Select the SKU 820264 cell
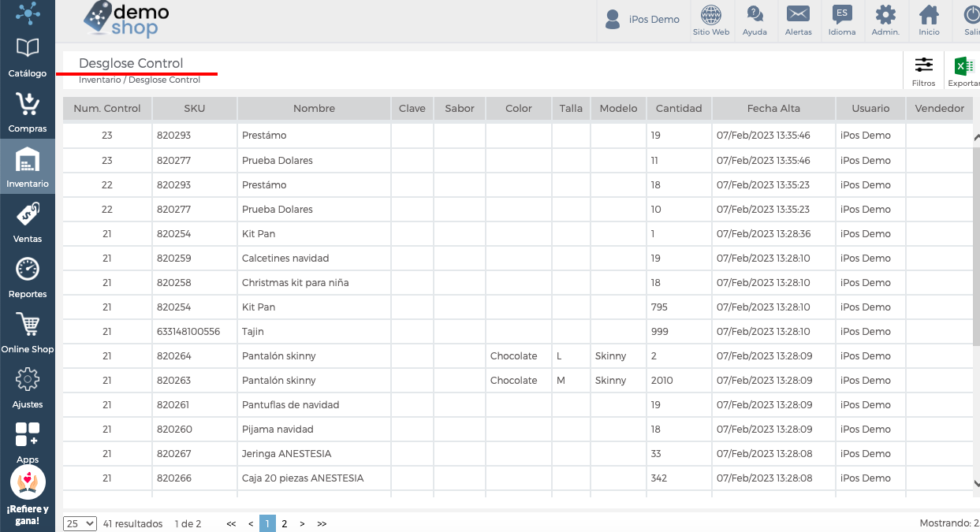 coord(195,356)
